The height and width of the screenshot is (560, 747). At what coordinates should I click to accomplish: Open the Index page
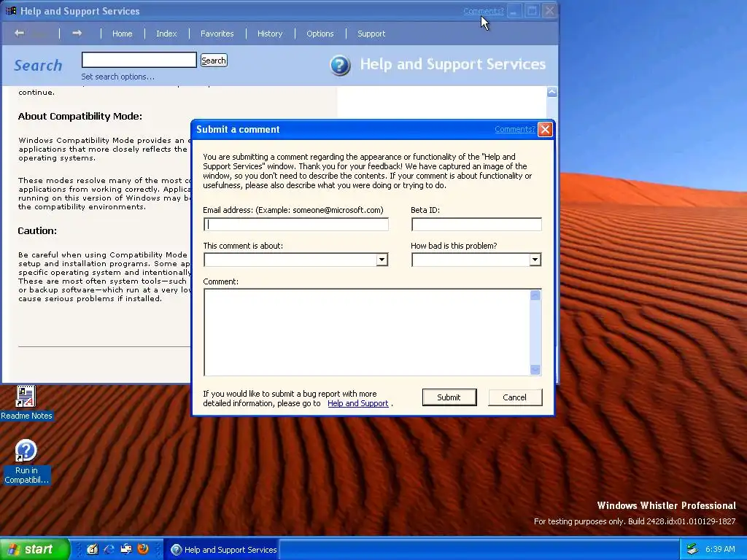166,34
